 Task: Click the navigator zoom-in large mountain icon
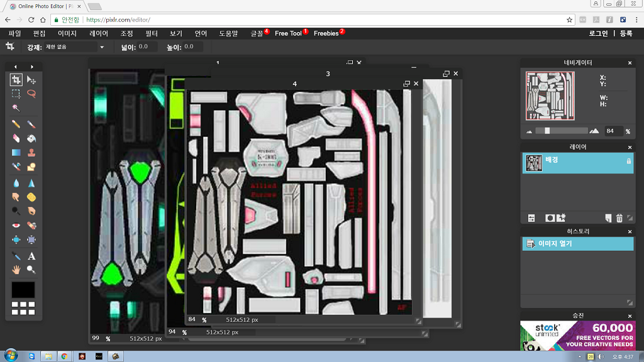click(x=594, y=131)
